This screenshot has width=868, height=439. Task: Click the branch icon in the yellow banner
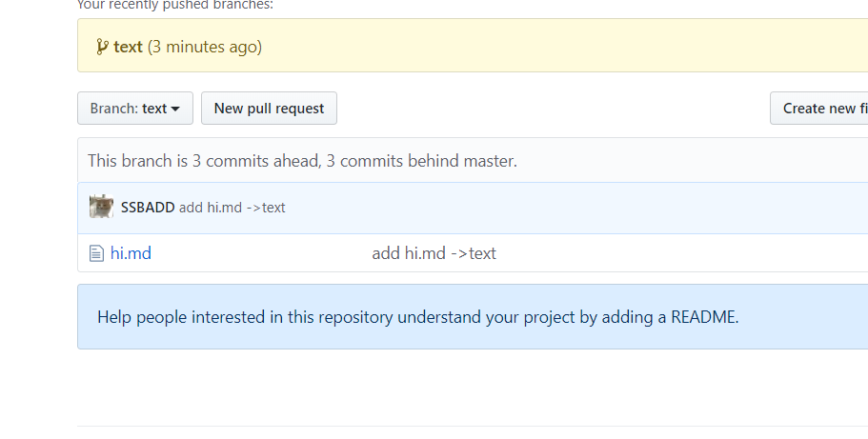tap(102, 47)
